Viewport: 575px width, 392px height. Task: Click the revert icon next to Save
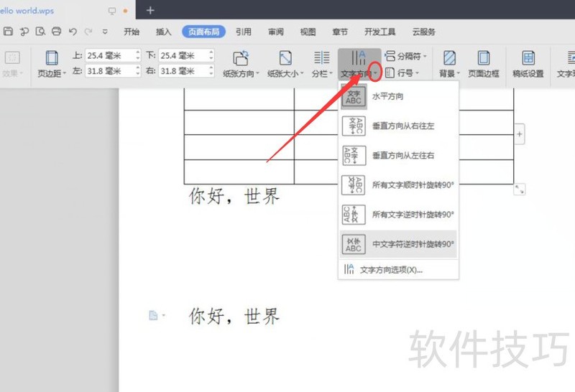click(24, 32)
